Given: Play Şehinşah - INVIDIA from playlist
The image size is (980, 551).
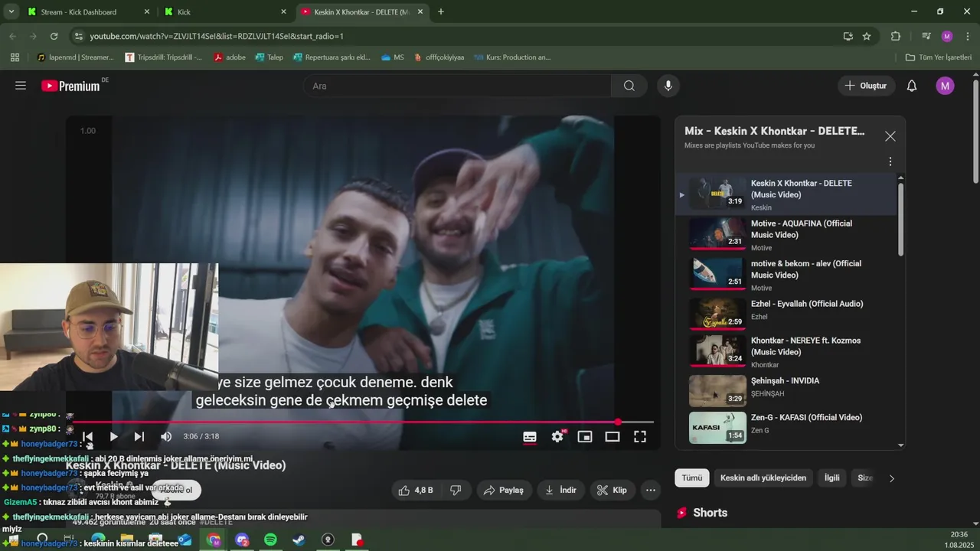Looking at the screenshot, I should click(786, 391).
